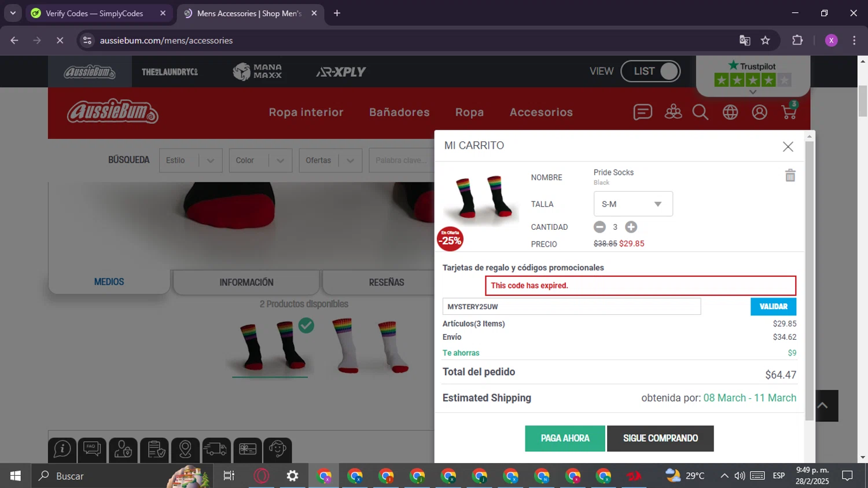
Task: Open Settings gear in taskbar
Action: (293, 476)
